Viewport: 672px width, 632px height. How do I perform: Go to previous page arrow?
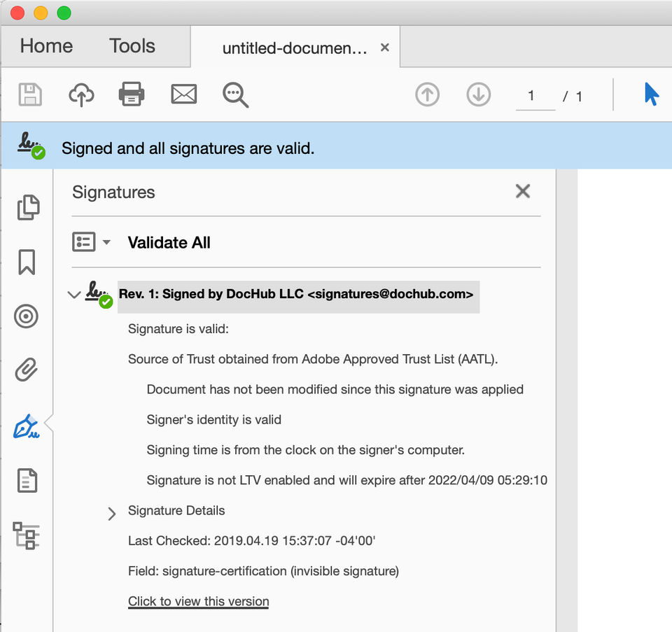click(x=427, y=95)
